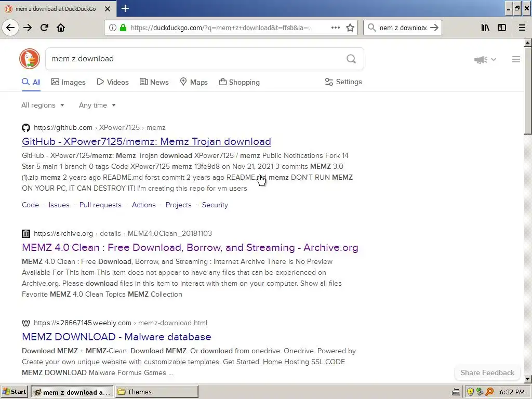Image resolution: width=532 pixels, height=399 pixels.
Task: Click the 6:32 PM clock
Action: (512, 392)
